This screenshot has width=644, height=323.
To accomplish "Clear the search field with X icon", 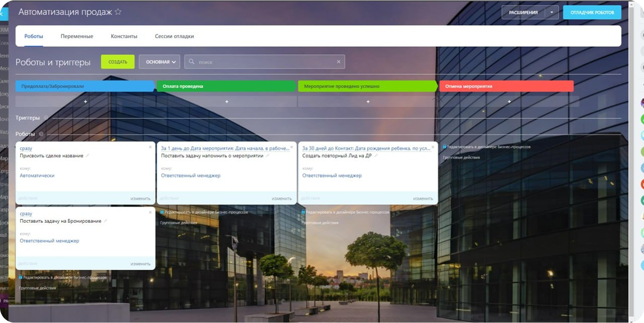I will point(339,62).
